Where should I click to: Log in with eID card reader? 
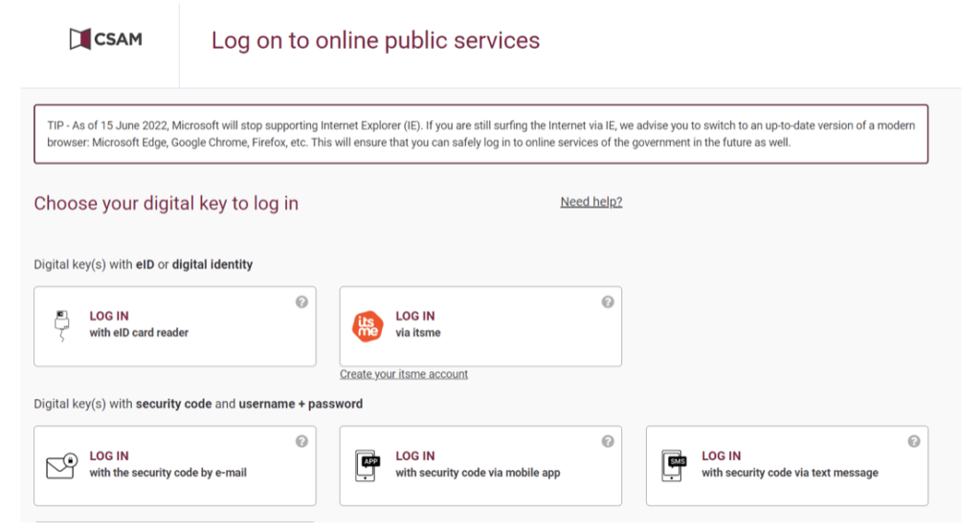(x=175, y=326)
